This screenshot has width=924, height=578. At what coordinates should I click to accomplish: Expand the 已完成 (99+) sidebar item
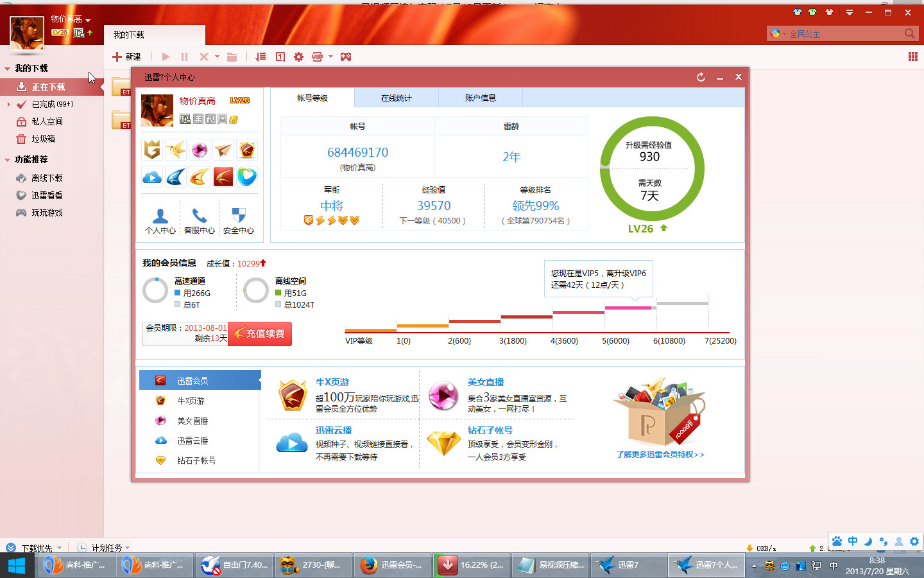pos(8,104)
